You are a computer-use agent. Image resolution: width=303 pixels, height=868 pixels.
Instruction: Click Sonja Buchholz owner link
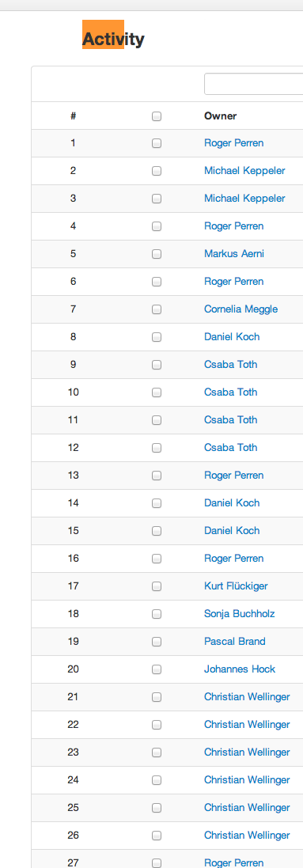pyautogui.click(x=239, y=613)
